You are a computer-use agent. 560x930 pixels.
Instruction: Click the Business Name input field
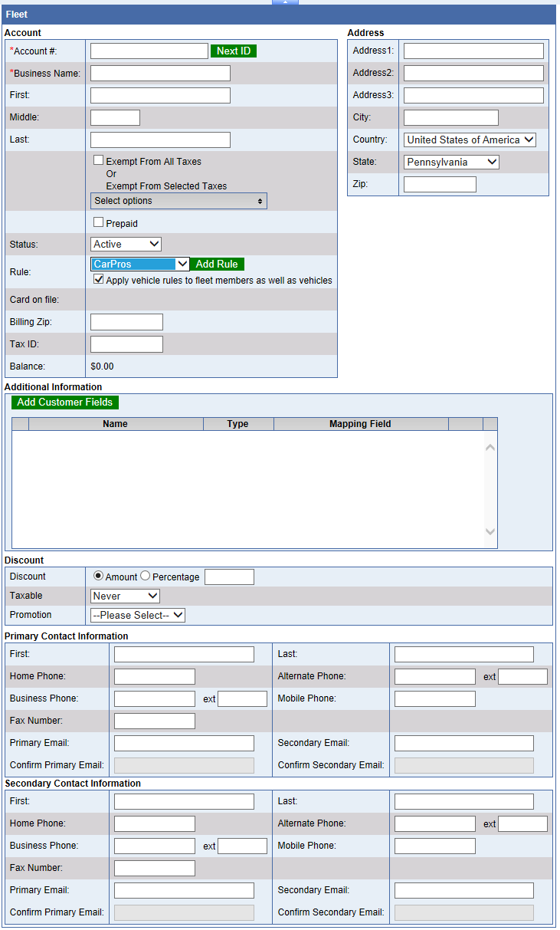coord(160,73)
